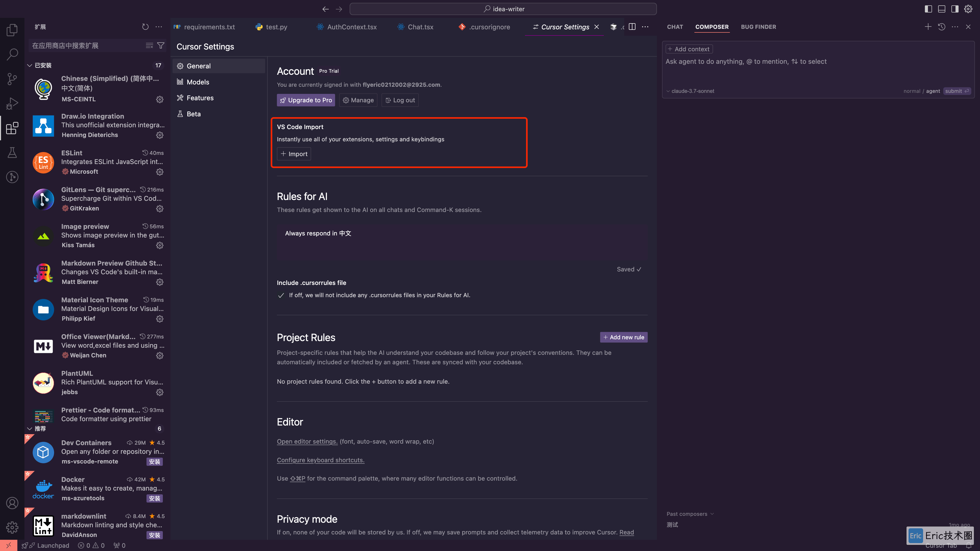This screenshot has height=551, width=980.
Task: Go back using the navigation arrow
Action: coord(326,9)
